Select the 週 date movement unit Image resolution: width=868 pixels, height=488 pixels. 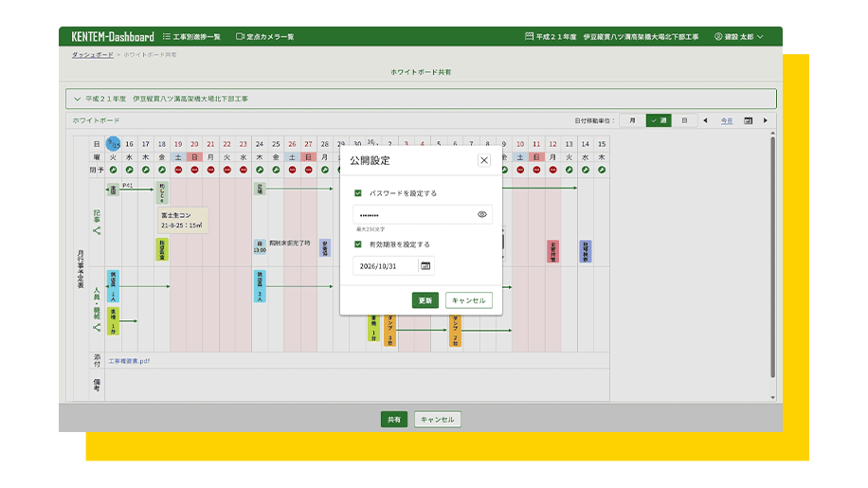coord(659,120)
